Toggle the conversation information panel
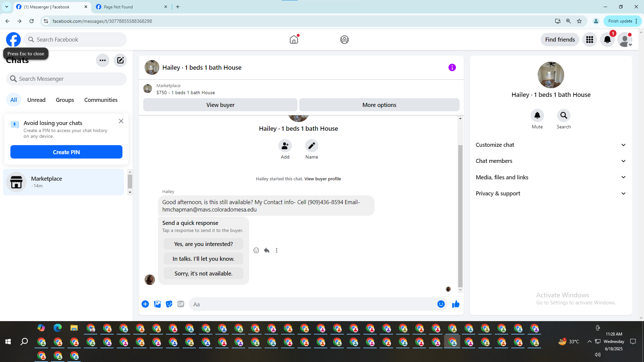This screenshot has width=644, height=362. pos(452,67)
